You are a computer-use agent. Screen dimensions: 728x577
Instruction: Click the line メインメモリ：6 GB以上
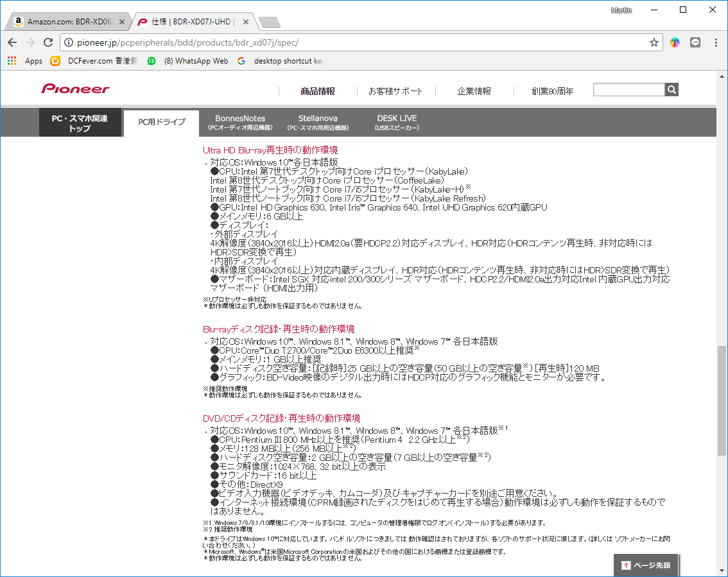[257, 216]
